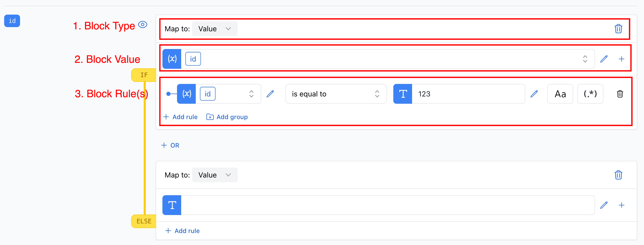Open first Map to Value dropdown
Viewport: 644px width, 245px height.
pos(214,29)
